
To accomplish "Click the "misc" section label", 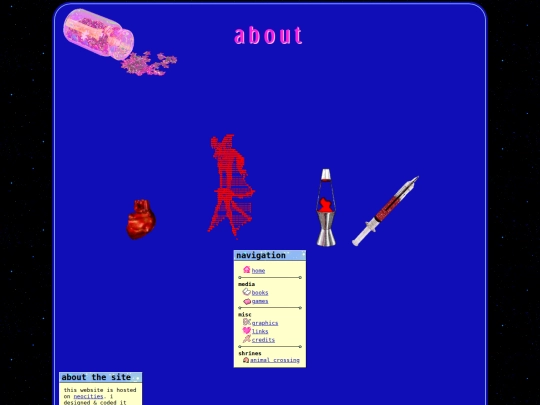I will (245, 314).
